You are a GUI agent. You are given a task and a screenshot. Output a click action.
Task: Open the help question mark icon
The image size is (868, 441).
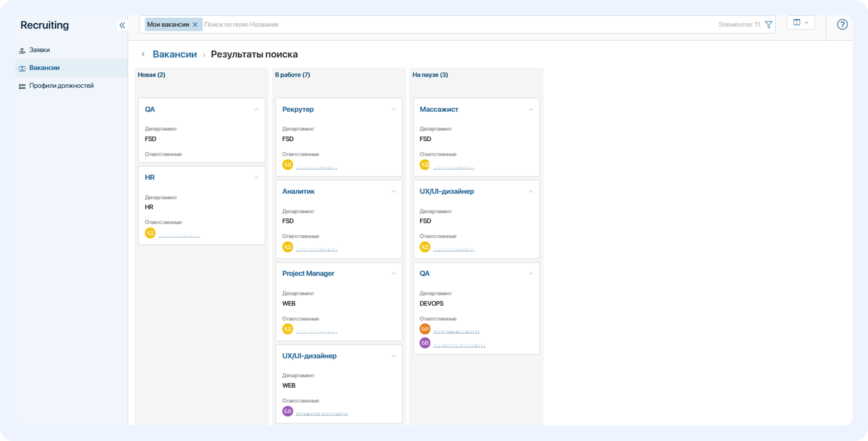842,25
